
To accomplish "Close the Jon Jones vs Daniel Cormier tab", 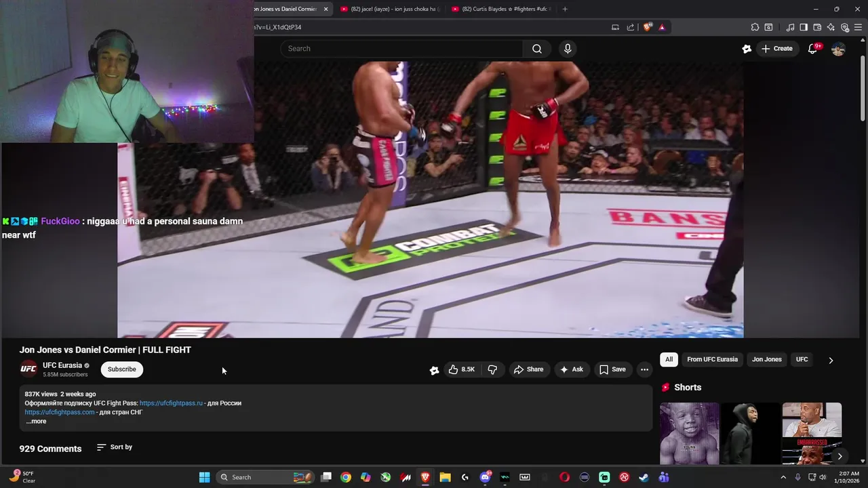I will click(325, 9).
